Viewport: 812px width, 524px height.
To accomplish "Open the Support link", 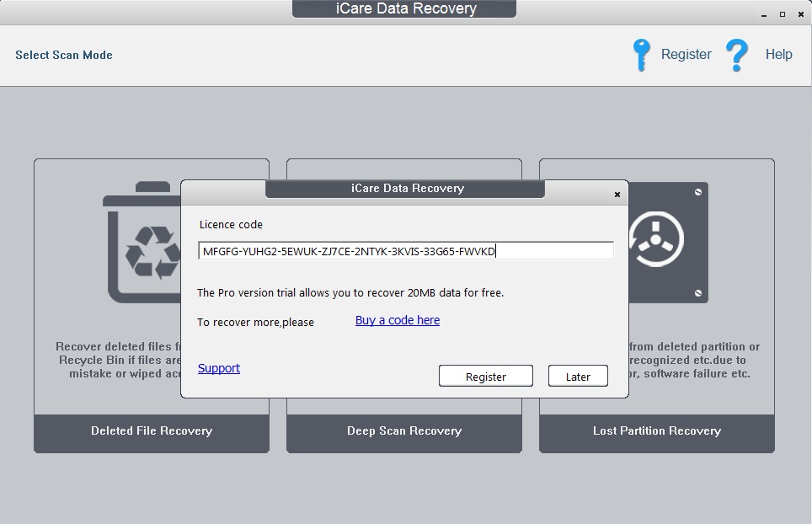I will pos(218,368).
